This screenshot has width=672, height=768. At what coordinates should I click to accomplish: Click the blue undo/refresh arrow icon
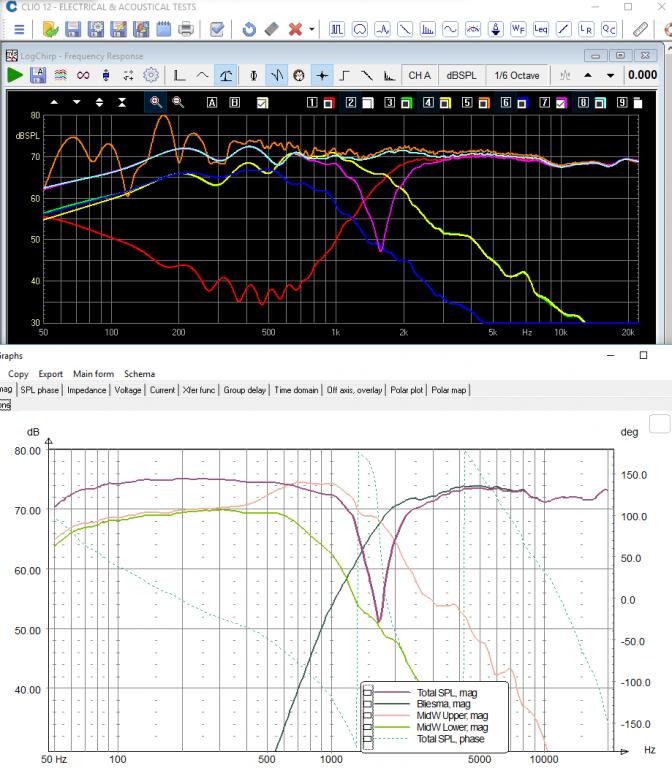click(249, 29)
